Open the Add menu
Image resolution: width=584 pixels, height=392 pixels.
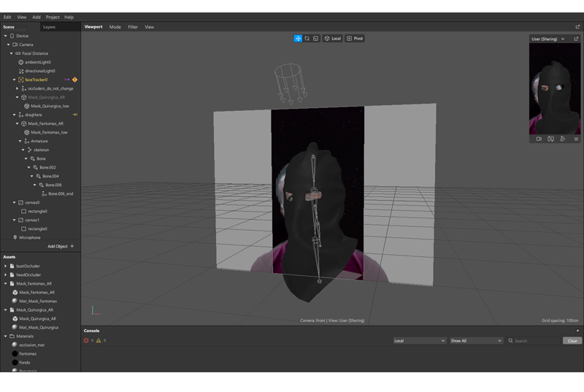(36, 17)
